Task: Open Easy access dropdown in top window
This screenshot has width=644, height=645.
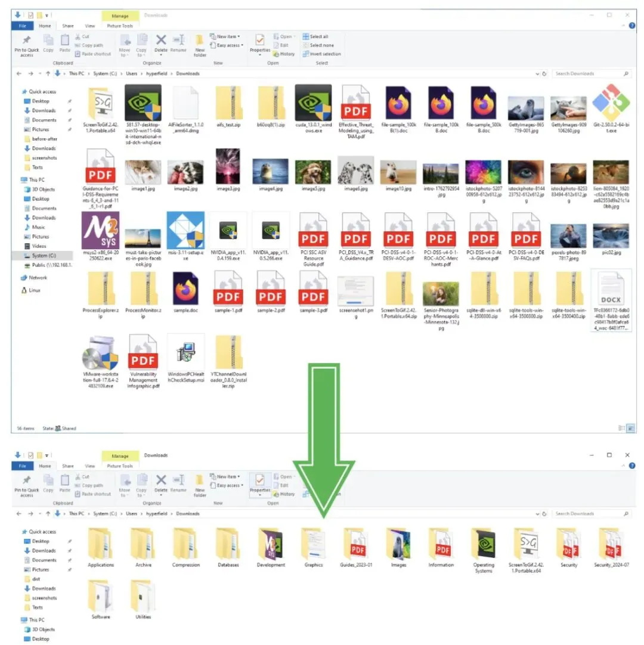Action: point(227,45)
